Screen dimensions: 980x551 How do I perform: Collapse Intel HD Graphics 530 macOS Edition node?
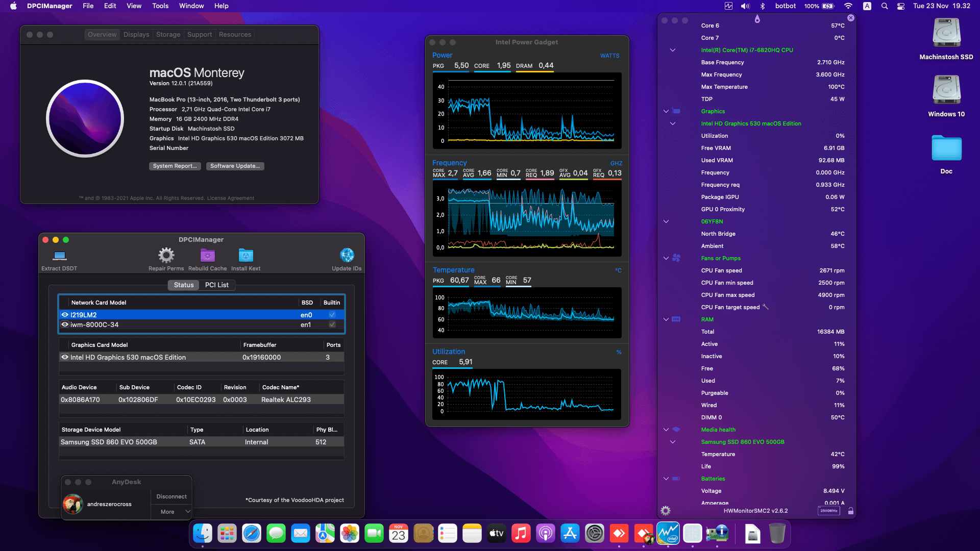click(673, 123)
